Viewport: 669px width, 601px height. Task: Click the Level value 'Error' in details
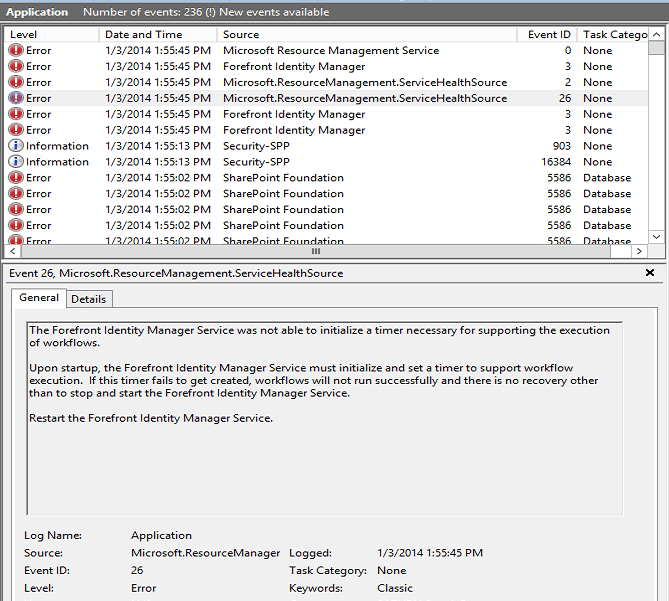(x=143, y=588)
